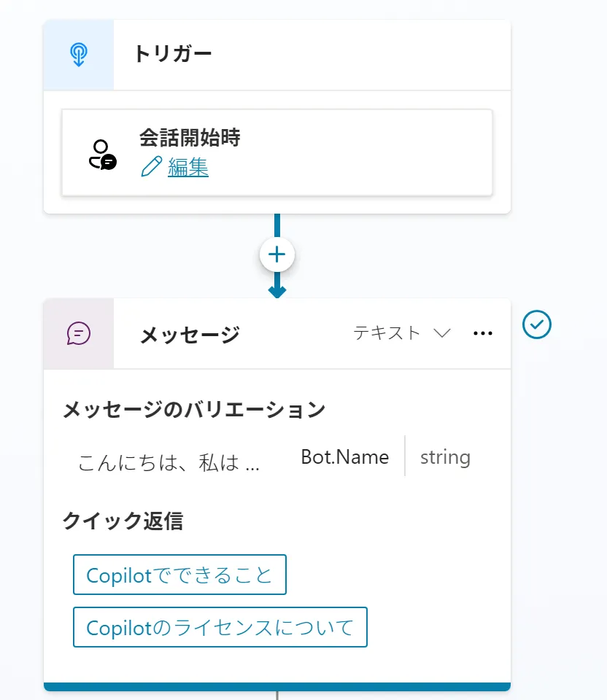607x700 pixels.
Task: Click the connector arrowhead above the message node
Action: point(277,292)
